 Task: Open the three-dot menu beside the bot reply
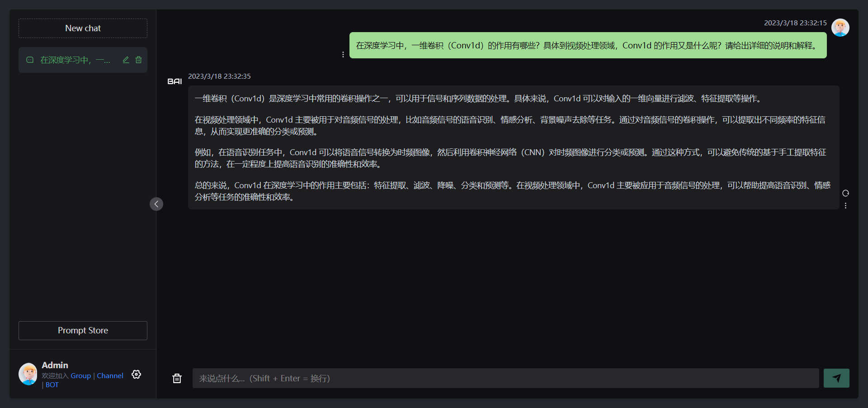click(846, 206)
